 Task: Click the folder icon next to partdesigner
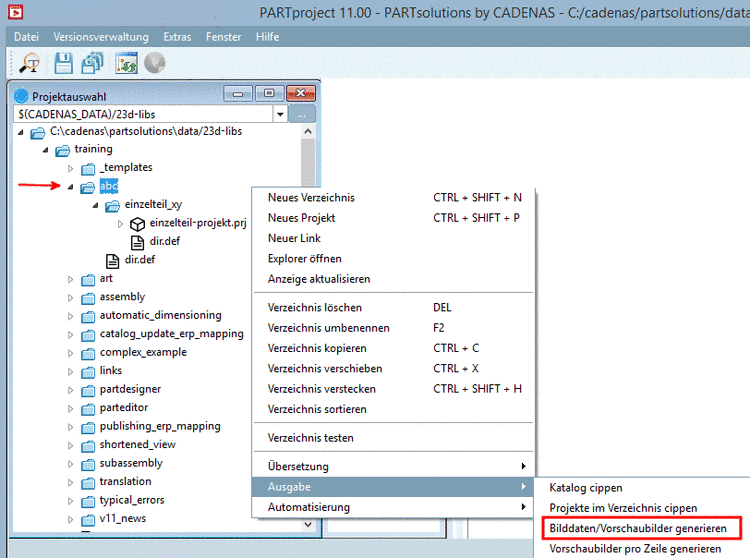(88, 391)
